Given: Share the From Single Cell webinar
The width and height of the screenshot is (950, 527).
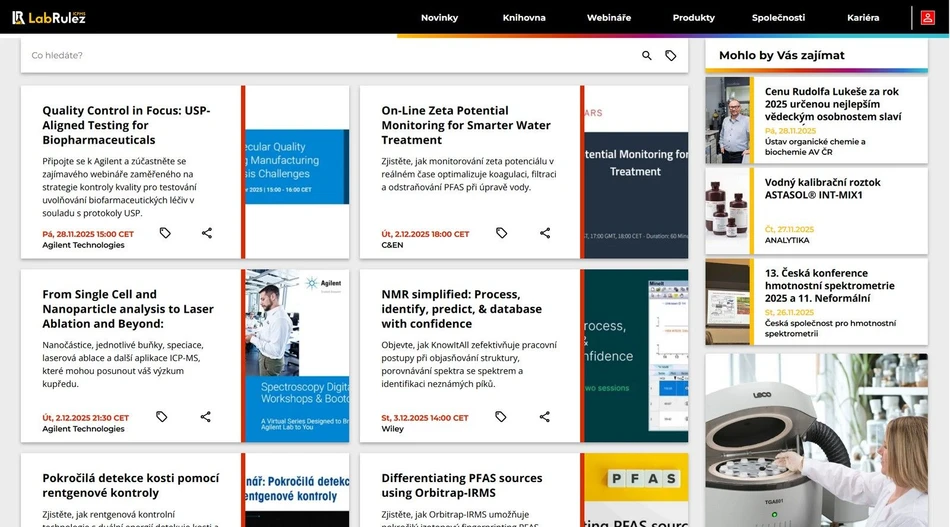Looking at the screenshot, I should click(206, 417).
